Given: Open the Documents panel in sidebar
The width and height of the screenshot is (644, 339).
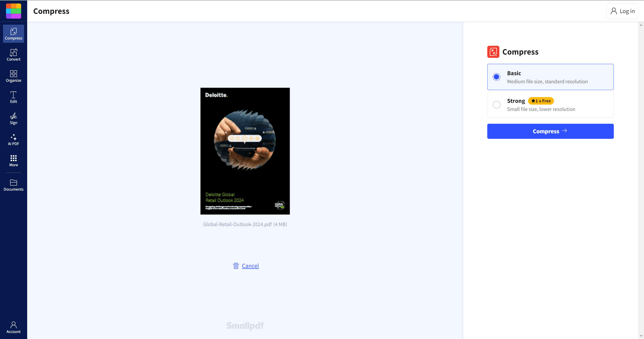Looking at the screenshot, I should (x=13, y=185).
